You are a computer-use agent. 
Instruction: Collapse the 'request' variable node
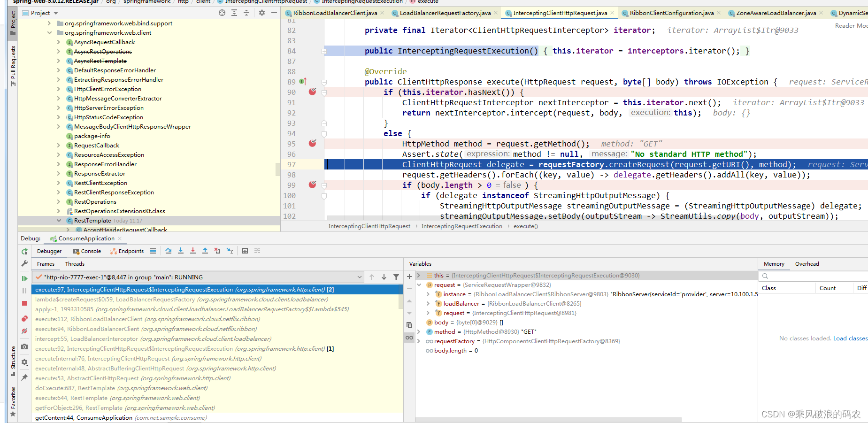419,285
